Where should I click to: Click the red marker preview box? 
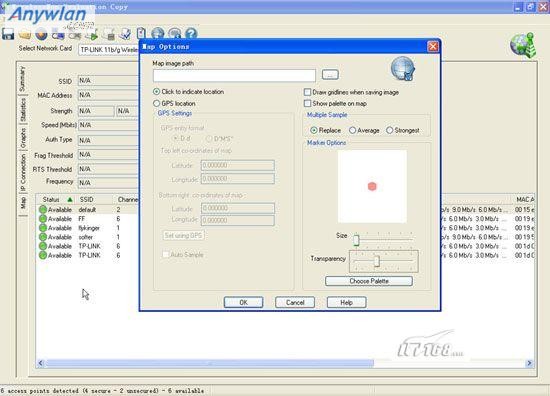[x=372, y=187]
